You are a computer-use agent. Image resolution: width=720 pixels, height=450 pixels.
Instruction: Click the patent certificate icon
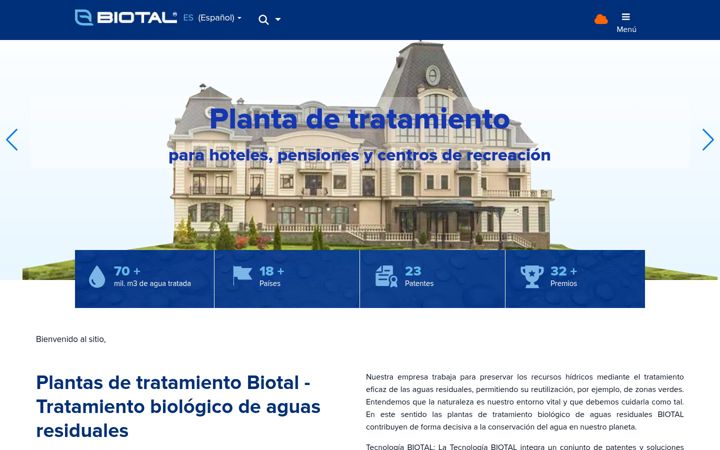(386, 276)
